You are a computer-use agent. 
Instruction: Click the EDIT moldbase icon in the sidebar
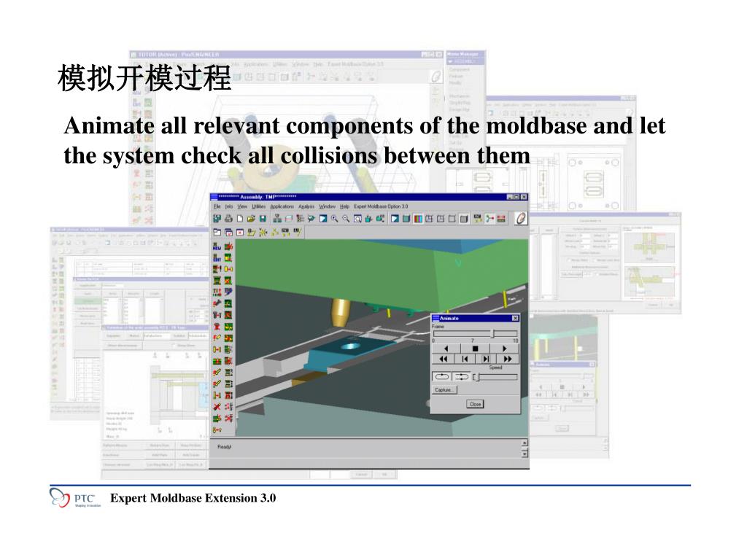217,258
